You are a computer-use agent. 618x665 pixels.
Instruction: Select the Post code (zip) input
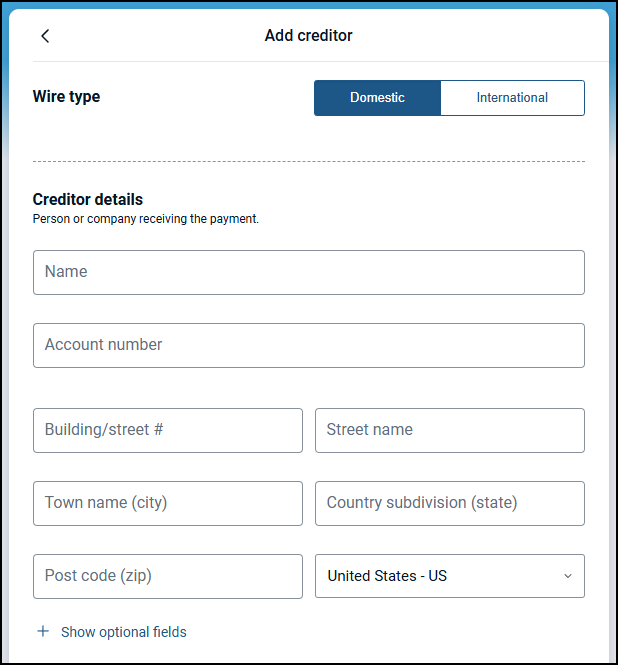point(167,576)
